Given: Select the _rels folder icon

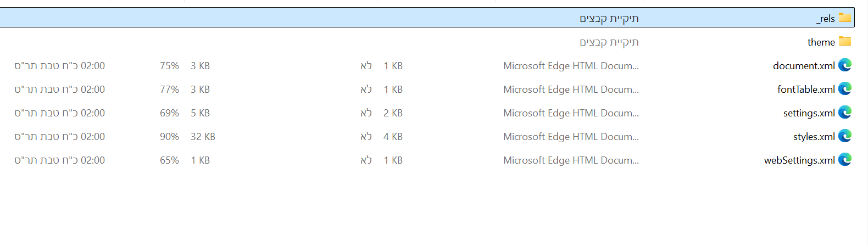Looking at the screenshot, I should click(x=845, y=18).
